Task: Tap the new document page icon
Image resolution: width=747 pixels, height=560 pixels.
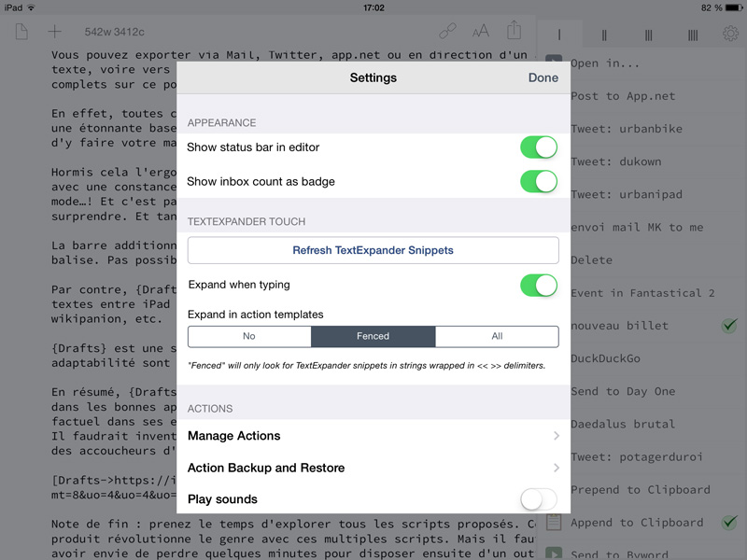Action: [x=21, y=32]
